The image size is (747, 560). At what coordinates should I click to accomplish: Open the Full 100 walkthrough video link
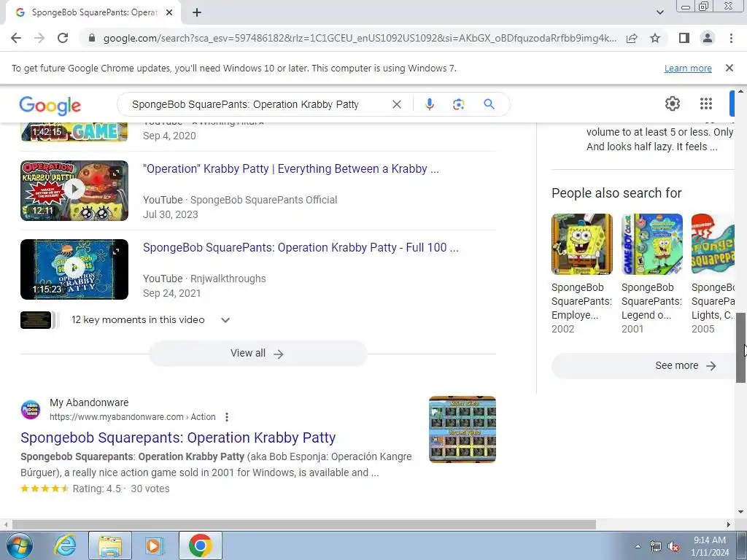pyautogui.click(x=301, y=248)
